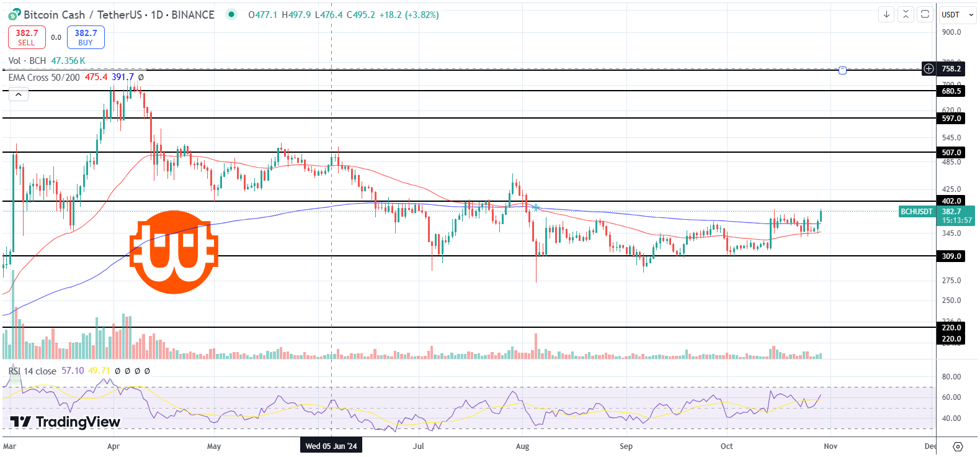Click the 680.5 price label
This screenshot has height=457, width=980.
[x=951, y=91]
